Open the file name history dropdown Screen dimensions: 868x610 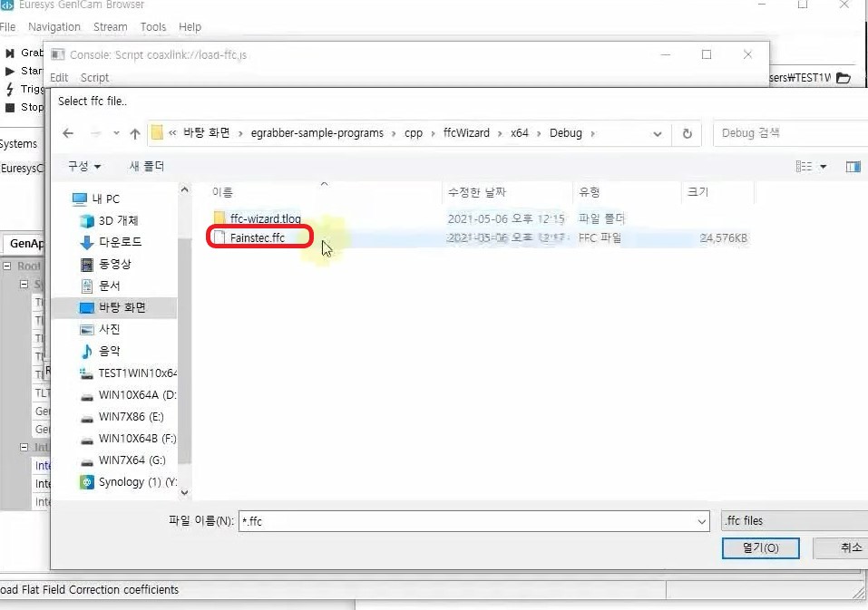(701, 521)
